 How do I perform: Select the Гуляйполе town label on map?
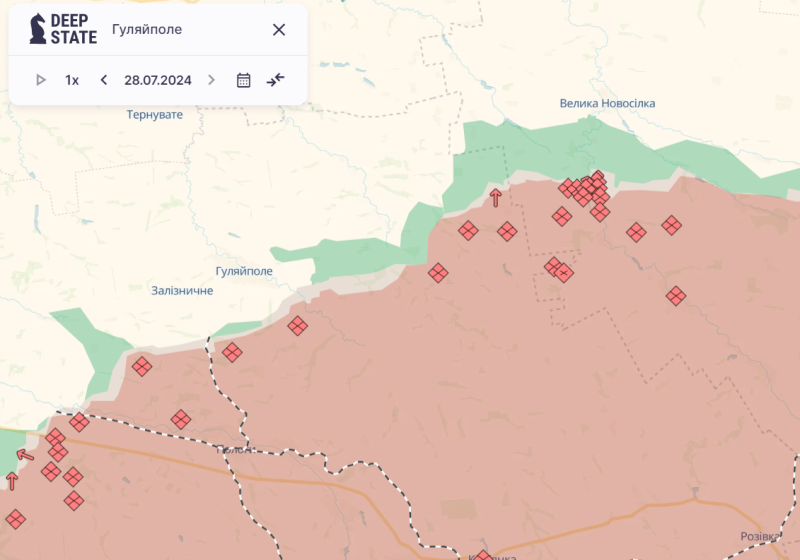244,271
